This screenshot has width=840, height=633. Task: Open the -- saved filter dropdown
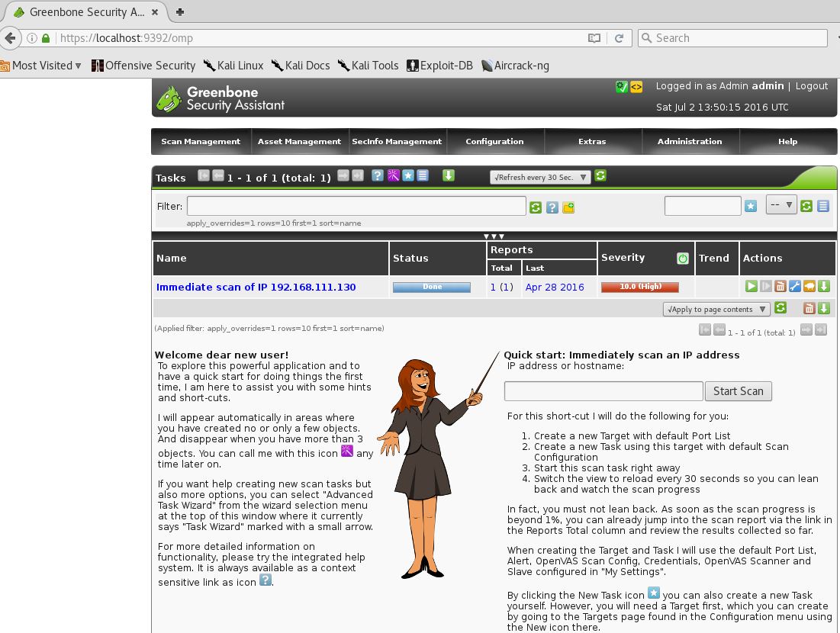click(x=781, y=204)
